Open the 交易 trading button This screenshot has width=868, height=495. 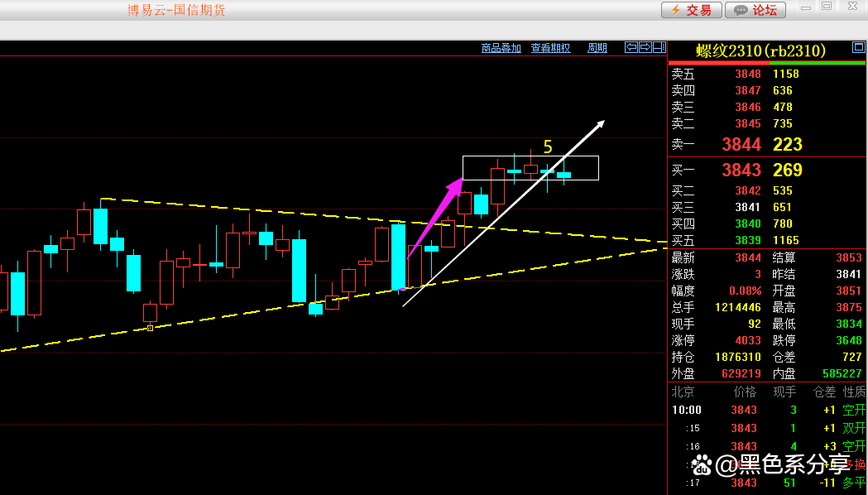[691, 10]
